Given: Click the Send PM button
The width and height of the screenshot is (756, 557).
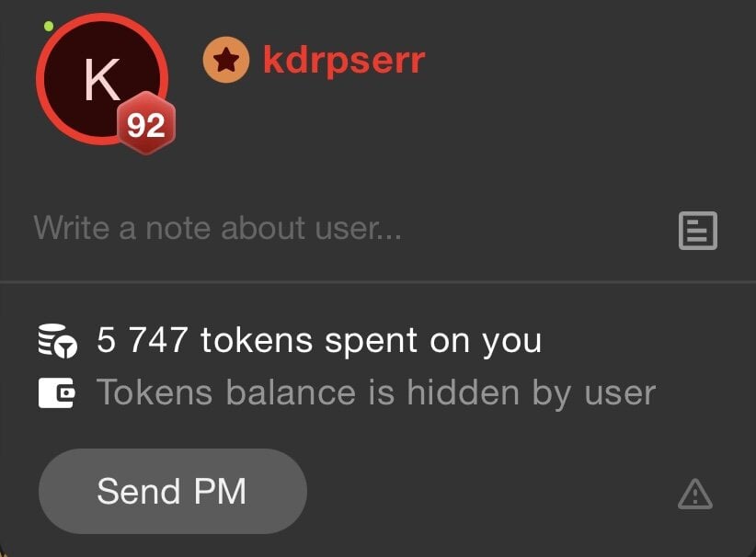Looking at the screenshot, I should click(173, 491).
